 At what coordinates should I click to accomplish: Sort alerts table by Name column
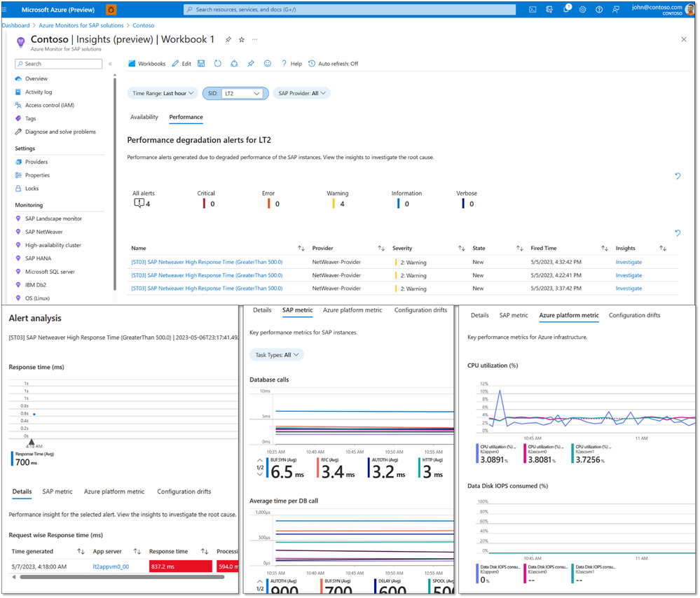tap(301, 248)
